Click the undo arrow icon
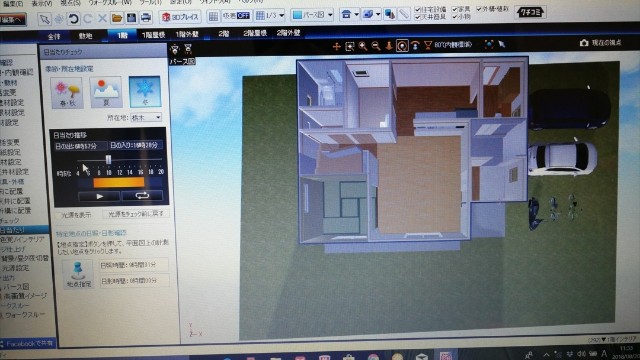Screen dimensions: 640x360 tap(73, 18)
